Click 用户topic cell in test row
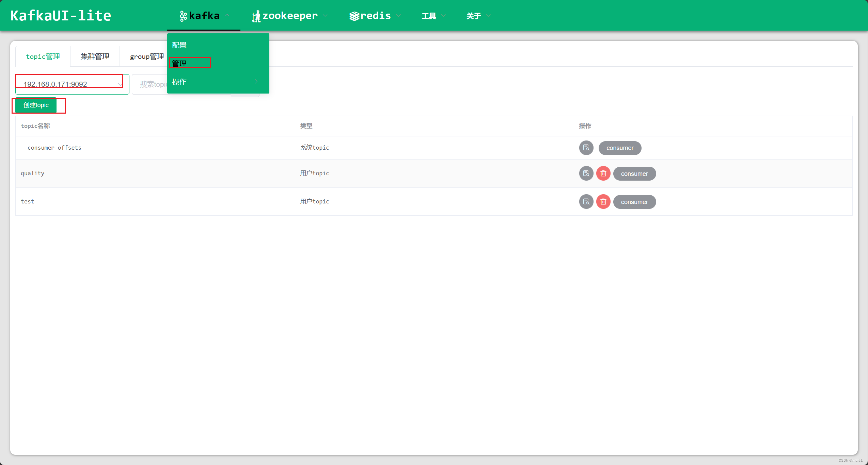The height and width of the screenshot is (465, 868). coord(315,201)
